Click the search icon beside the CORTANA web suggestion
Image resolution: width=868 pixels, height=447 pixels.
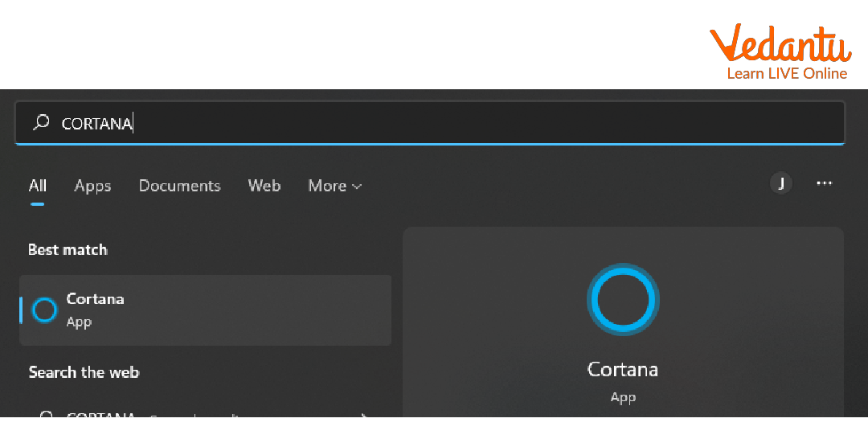coord(46,416)
